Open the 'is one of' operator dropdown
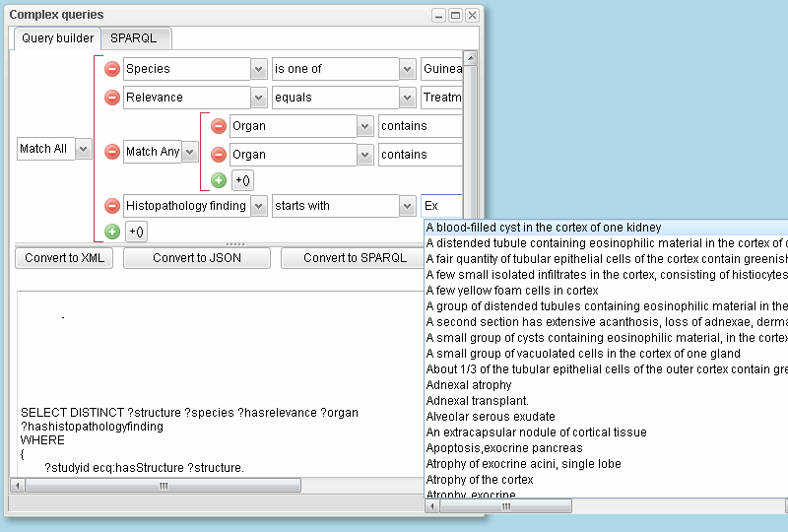The image size is (788, 532). [x=407, y=69]
